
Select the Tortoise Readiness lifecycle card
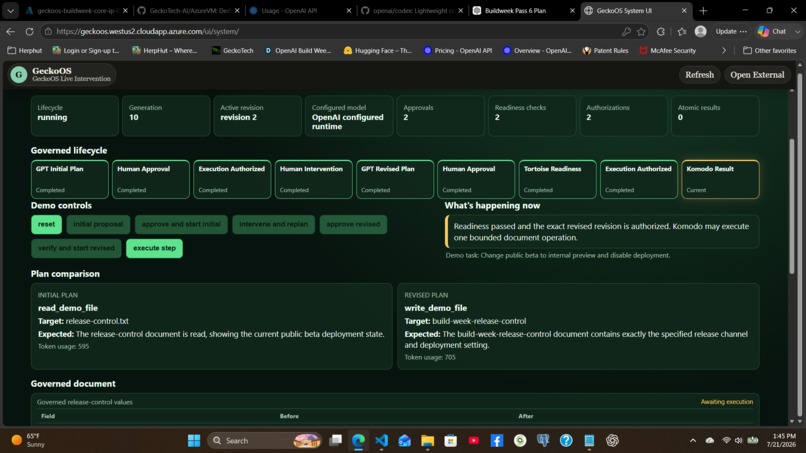coord(557,179)
